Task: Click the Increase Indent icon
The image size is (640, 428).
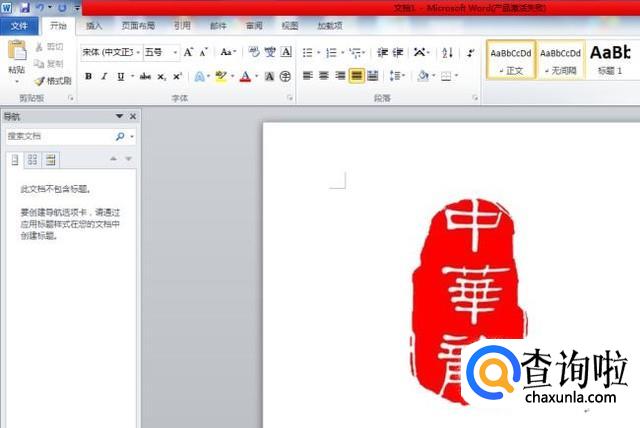Action: [398, 53]
